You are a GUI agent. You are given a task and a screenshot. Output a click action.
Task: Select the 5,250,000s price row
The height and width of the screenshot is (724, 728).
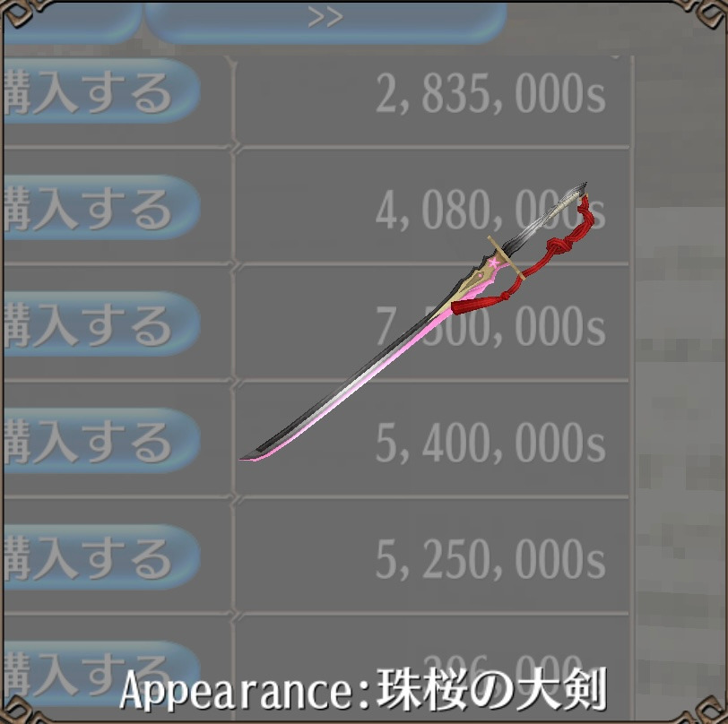pos(433,556)
